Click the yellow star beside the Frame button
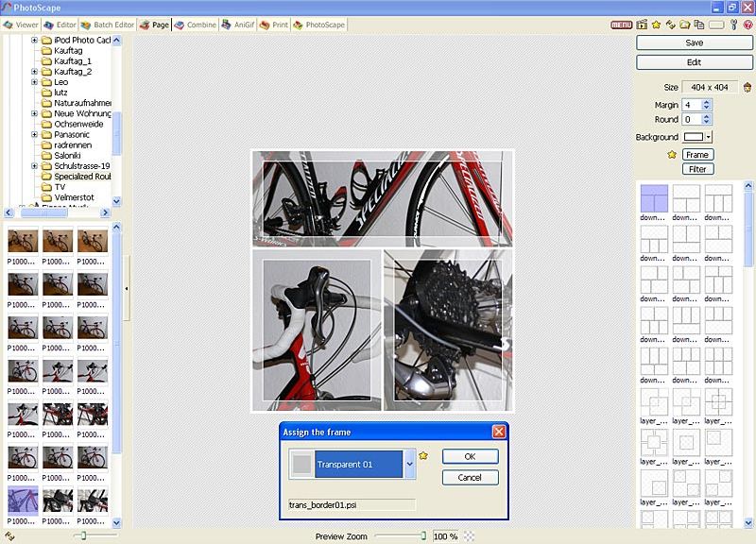This screenshot has width=756, height=544. tap(672, 155)
